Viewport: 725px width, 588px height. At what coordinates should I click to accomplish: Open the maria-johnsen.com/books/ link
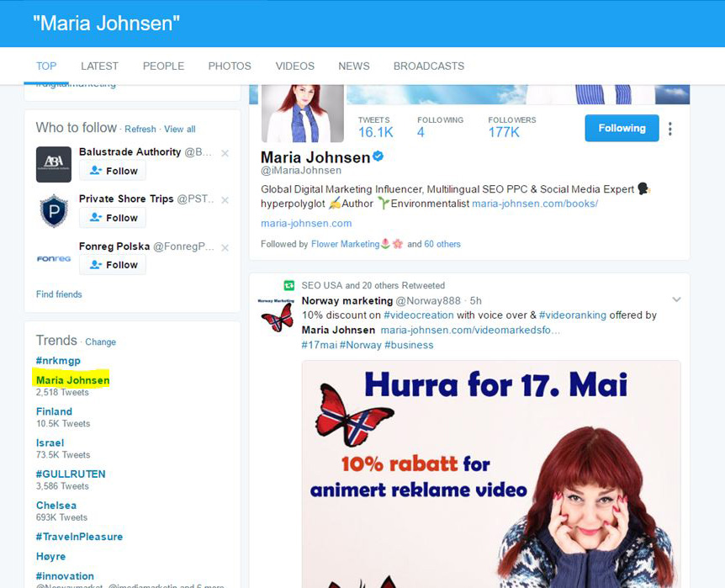(535, 204)
